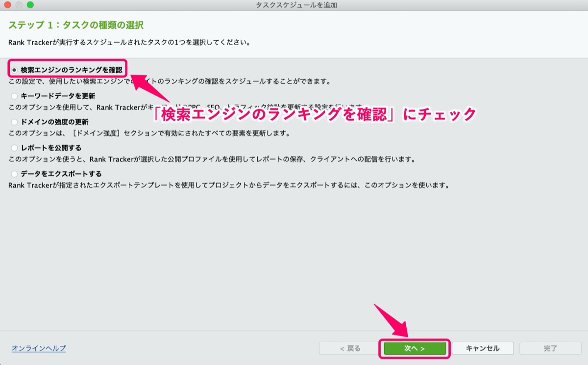Click the greyed-out 完了 button
The image size is (588, 365).
click(x=550, y=348)
